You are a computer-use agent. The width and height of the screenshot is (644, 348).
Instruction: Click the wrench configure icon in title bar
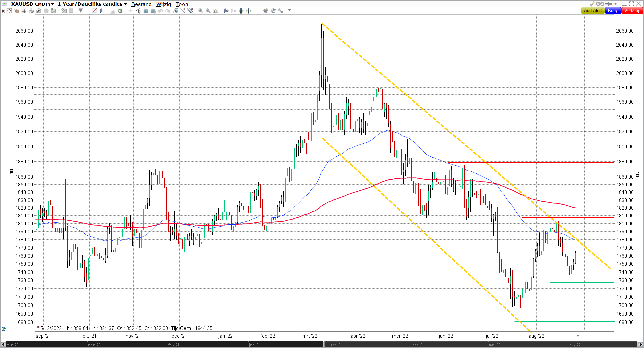[592, 4]
